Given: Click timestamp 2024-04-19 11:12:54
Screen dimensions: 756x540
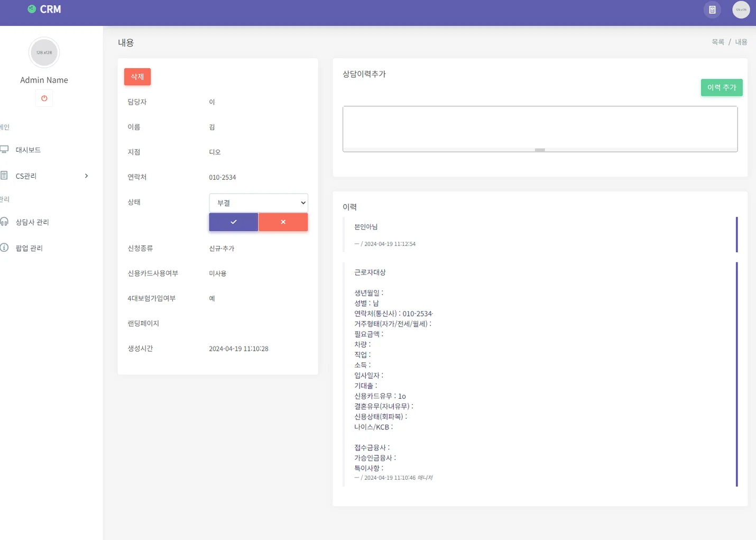Looking at the screenshot, I should [390, 244].
